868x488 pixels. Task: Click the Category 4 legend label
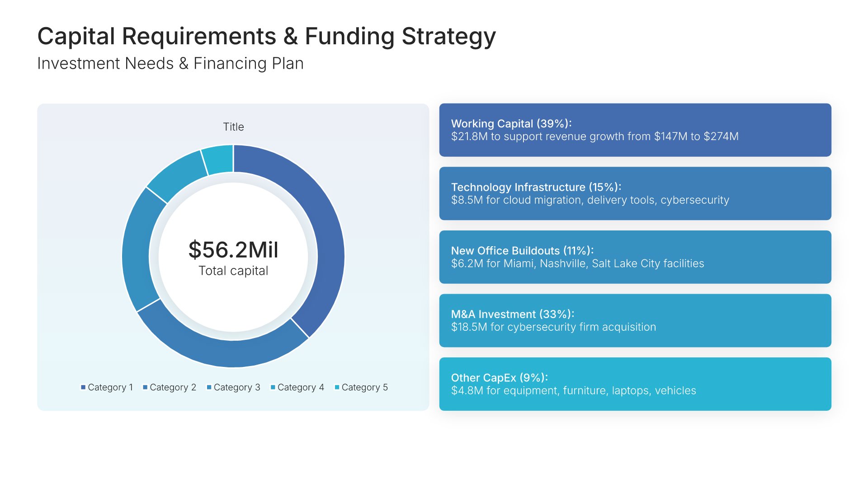[x=301, y=387]
